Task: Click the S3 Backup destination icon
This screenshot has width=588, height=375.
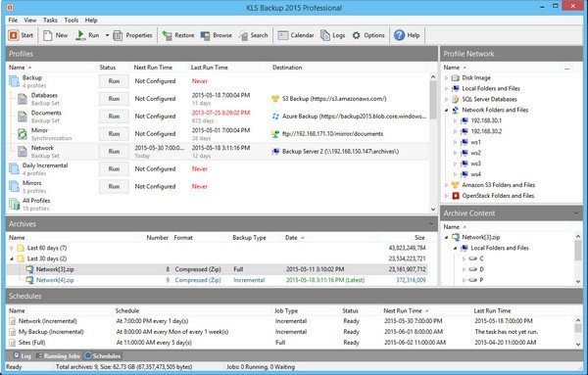Action: click(x=275, y=99)
